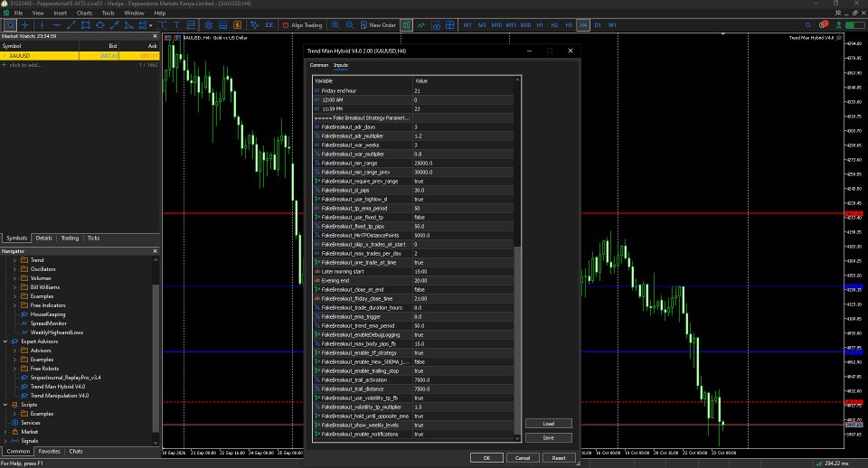The width and height of the screenshot is (868, 468).
Task: Expand the Oscillators folder
Action: point(15,269)
